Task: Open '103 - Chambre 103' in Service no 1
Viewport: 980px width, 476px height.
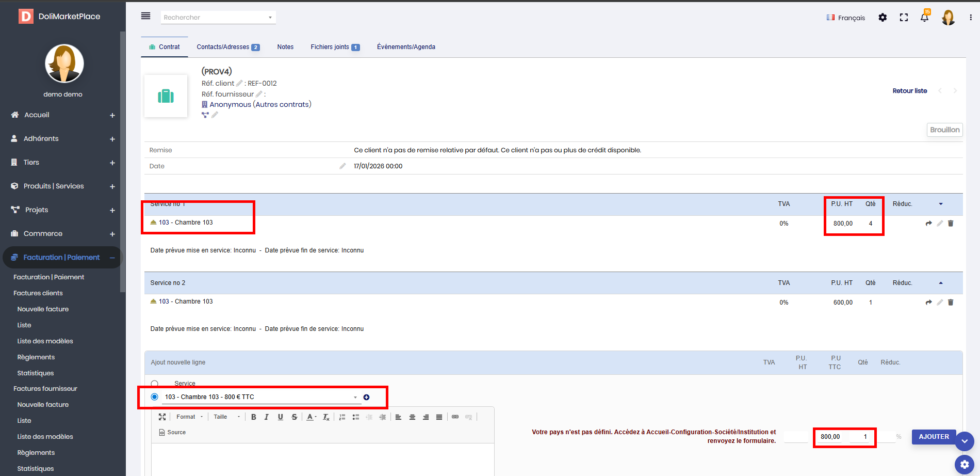Action: click(186, 223)
